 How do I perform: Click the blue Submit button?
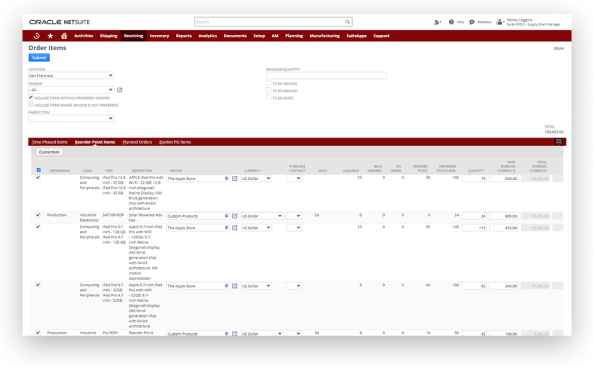pyautogui.click(x=39, y=58)
